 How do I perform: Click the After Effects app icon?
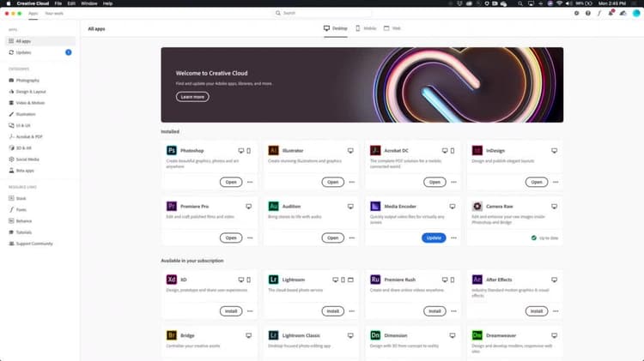pos(477,280)
